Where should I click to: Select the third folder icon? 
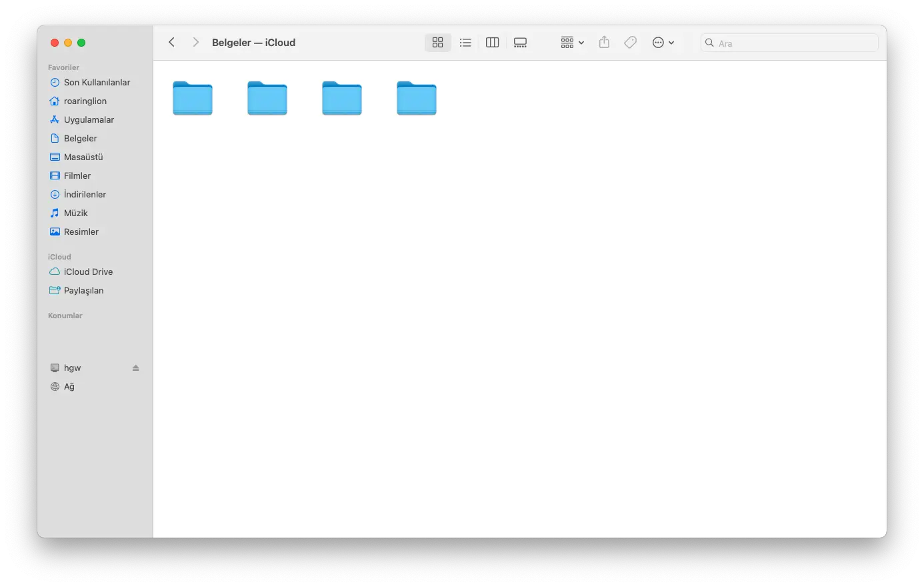[342, 98]
